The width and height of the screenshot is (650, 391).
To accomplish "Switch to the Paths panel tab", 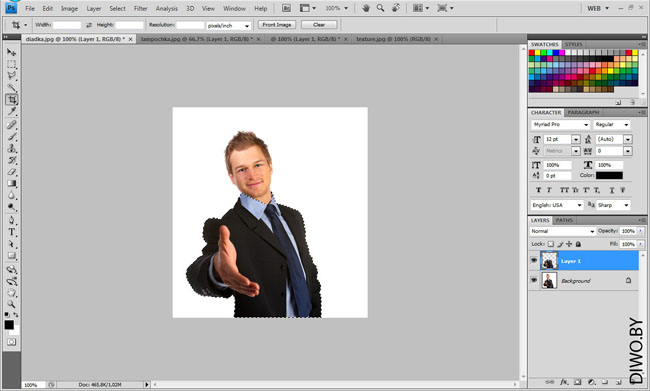I will pyautogui.click(x=564, y=220).
